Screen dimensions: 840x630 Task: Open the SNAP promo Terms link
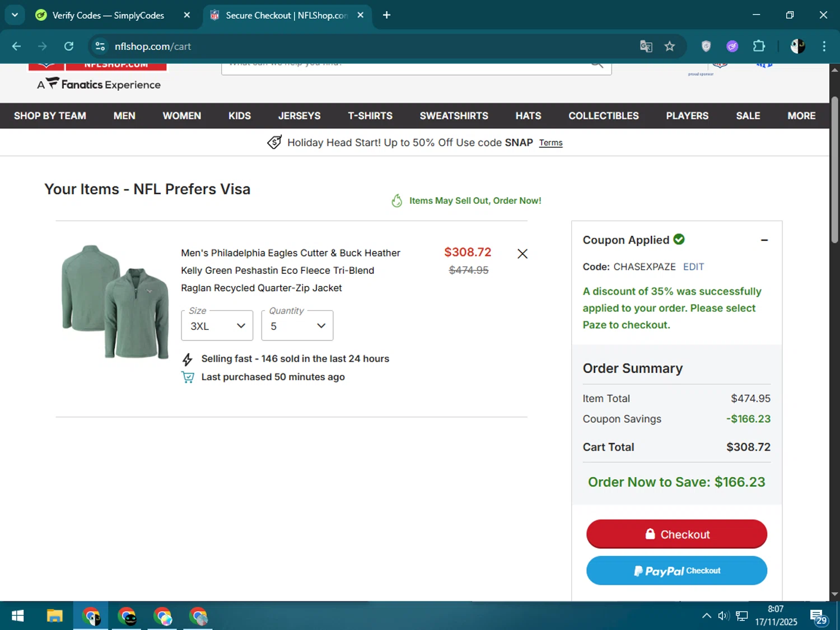550,143
